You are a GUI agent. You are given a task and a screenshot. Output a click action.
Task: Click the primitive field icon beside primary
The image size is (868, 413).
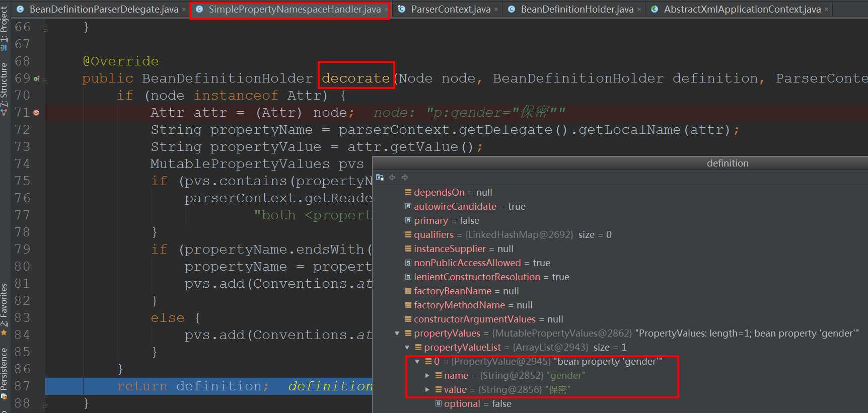[x=408, y=220]
